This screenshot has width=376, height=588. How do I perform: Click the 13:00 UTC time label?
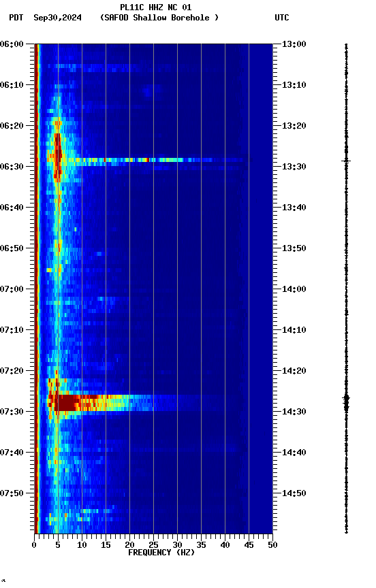coord(294,44)
